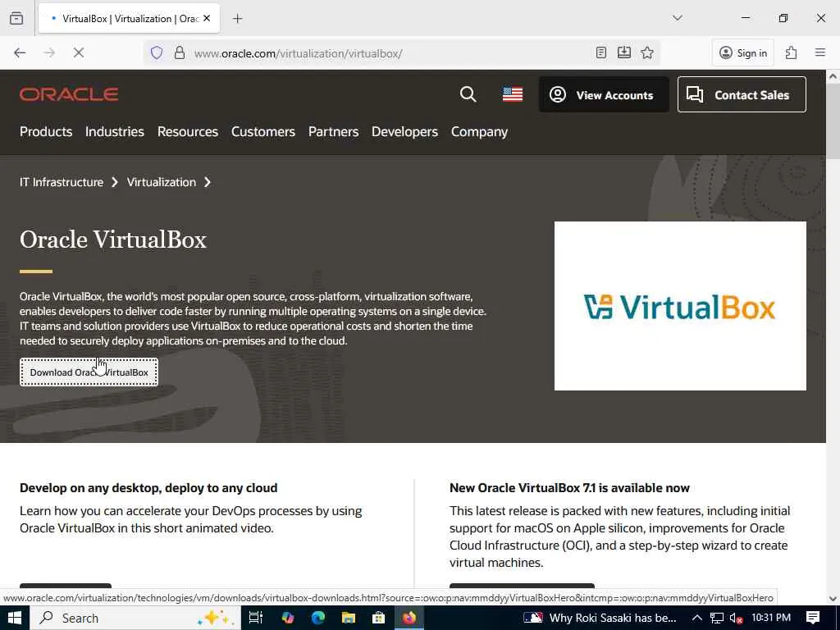Click the scrollbar up arrow
Image resolution: width=840 pixels, height=630 pixels.
tap(833, 76)
